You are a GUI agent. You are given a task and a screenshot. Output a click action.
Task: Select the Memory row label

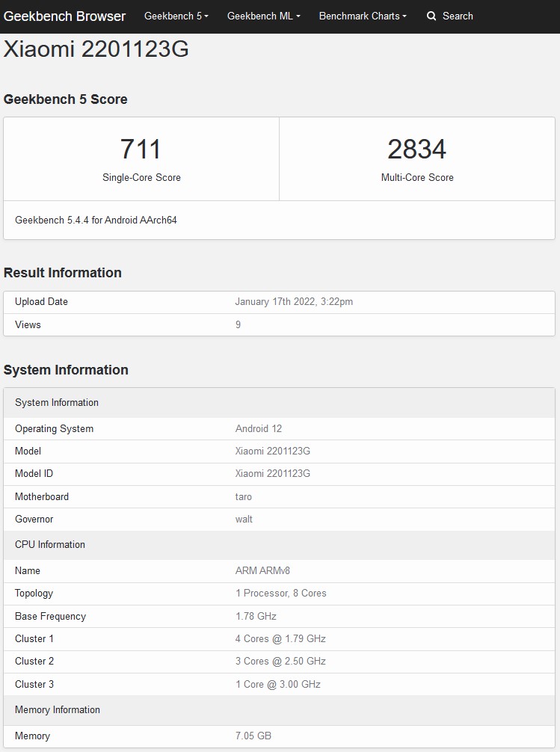[32, 736]
